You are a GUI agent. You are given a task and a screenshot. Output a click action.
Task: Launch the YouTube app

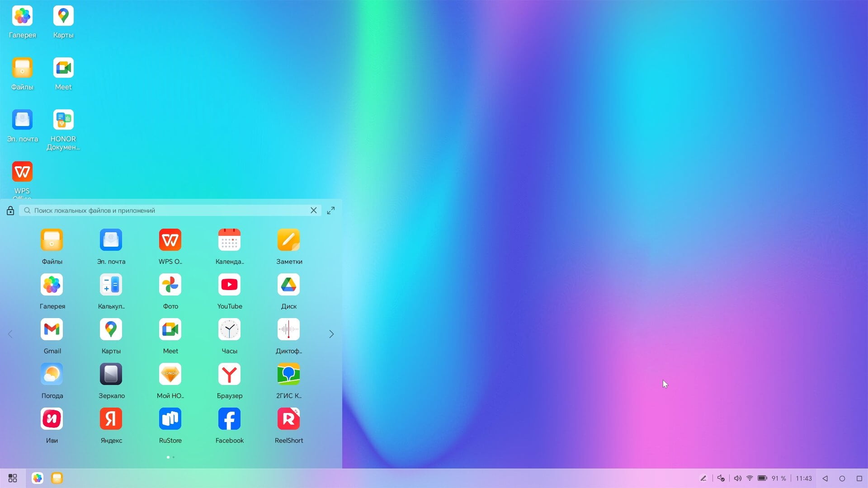click(230, 291)
